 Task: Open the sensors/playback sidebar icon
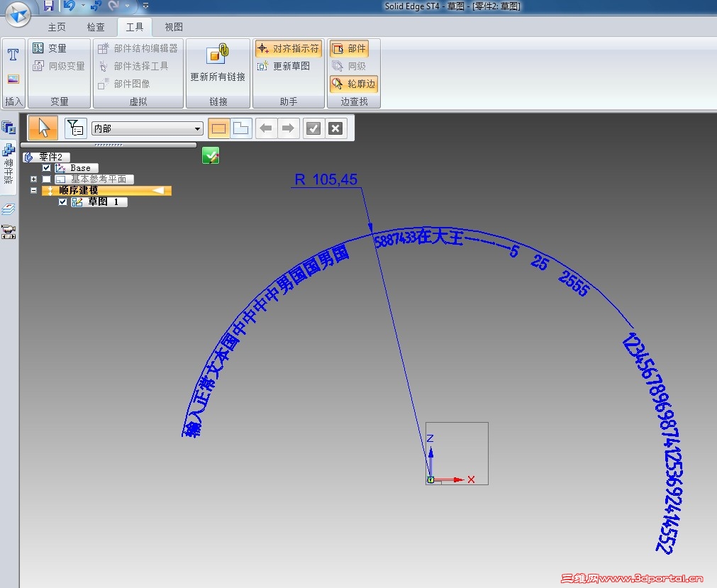click(x=9, y=231)
